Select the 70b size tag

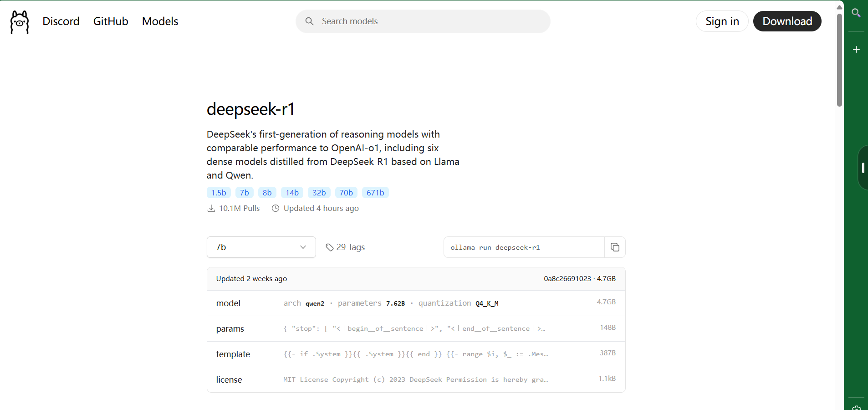pyautogui.click(x=346, y=193)
